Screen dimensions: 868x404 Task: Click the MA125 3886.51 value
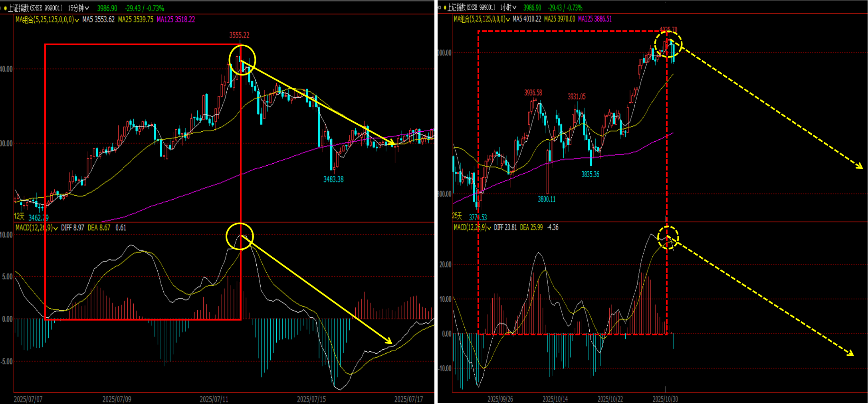[x=595, y=19]
